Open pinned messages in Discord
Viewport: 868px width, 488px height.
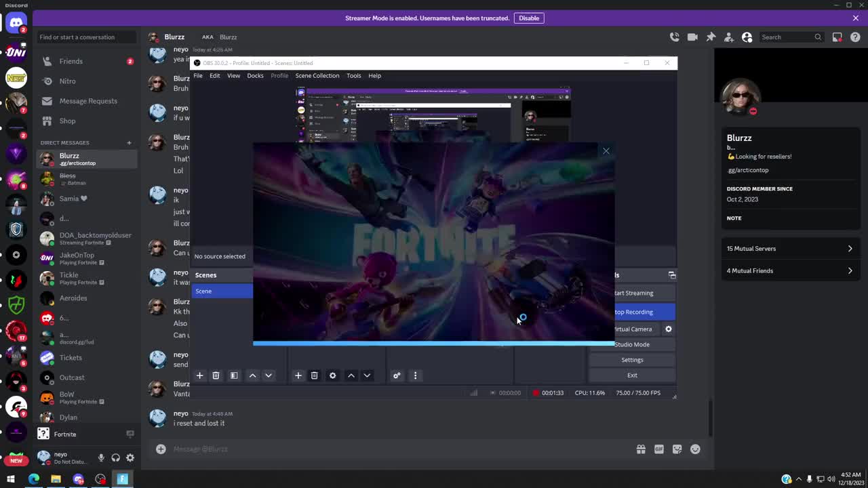pos(711,37)
